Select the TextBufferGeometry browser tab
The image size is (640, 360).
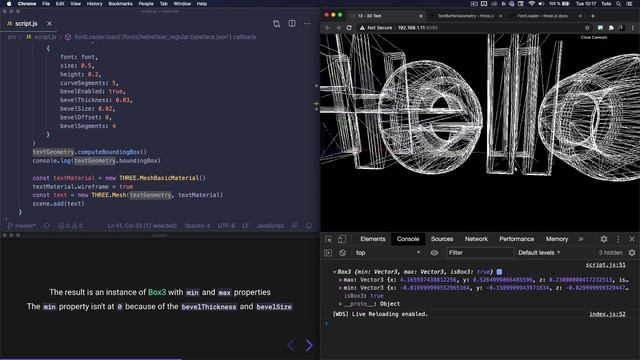click(x=466, y=16)
